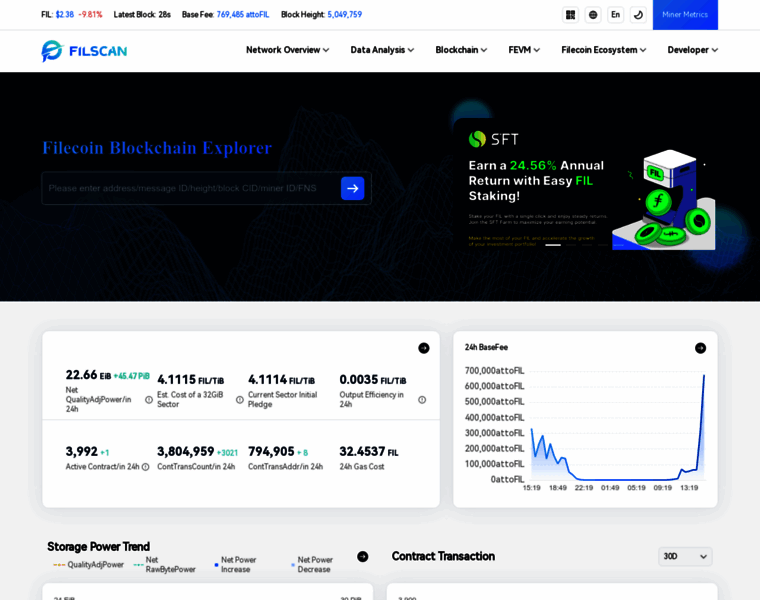Click the Filecoin Blockchain Explorer title

(x=157, y=148)
